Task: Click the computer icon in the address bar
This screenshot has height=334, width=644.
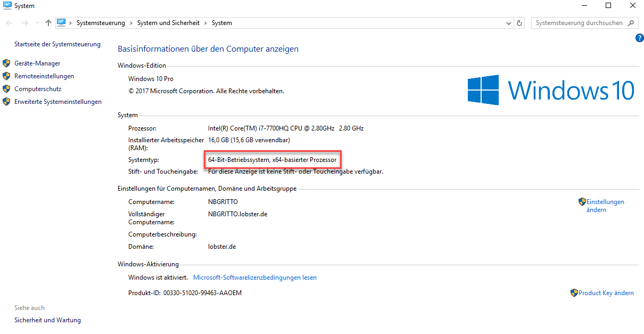Action: pos(61,23)
